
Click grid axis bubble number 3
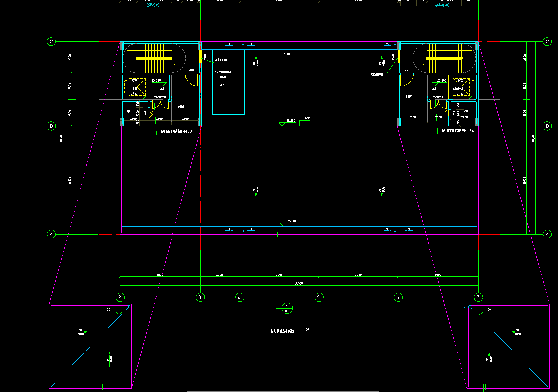coord(200,297)
